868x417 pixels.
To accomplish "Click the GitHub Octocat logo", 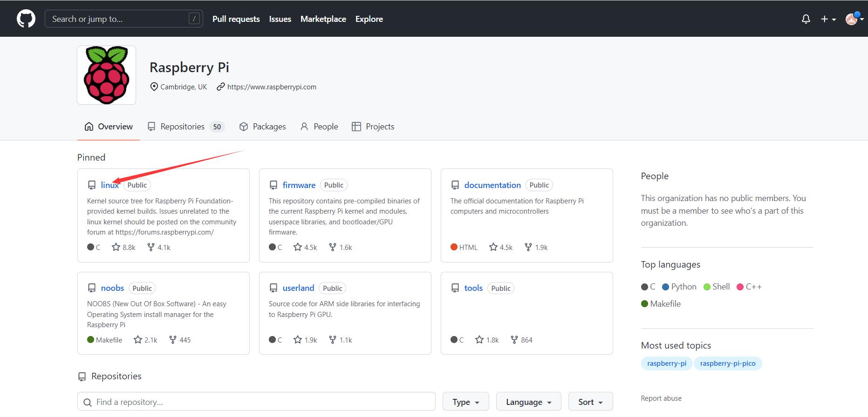I will [x=26, y=19].
